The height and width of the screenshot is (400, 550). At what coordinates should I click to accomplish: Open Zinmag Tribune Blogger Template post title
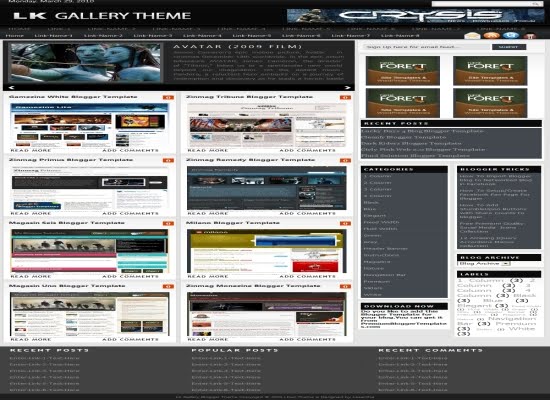[249, 97]
